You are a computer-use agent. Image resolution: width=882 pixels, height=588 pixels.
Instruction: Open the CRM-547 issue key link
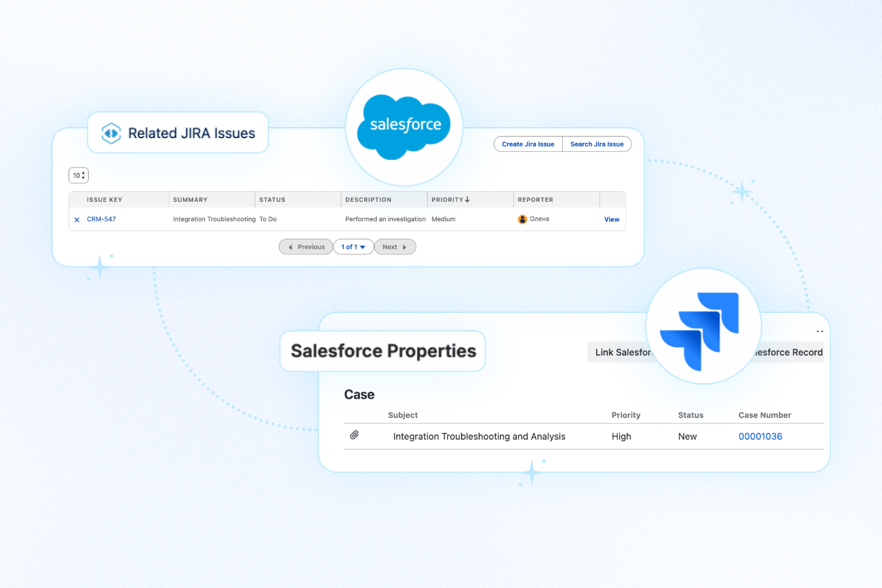(101, 219)
